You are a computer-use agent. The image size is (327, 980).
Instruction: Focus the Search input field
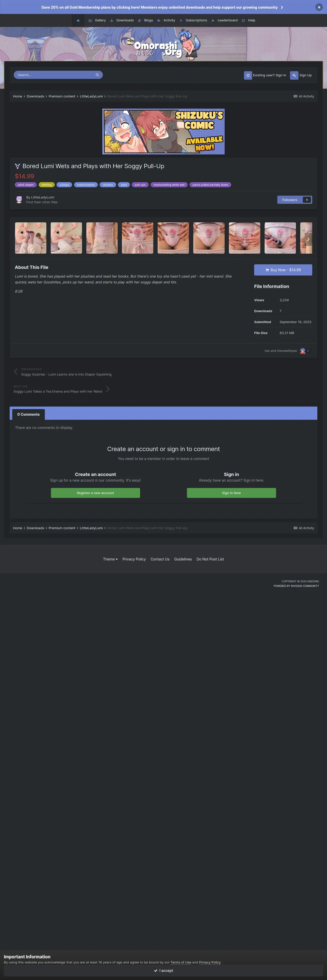pyautogui.click(x=53, y=75)
